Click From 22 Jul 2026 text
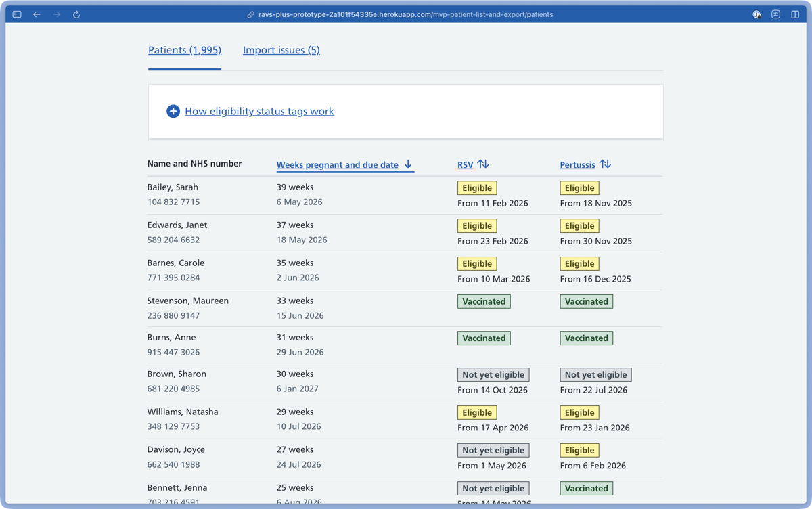This screenshot has height=509, width=812. click(x=594, y=390)
